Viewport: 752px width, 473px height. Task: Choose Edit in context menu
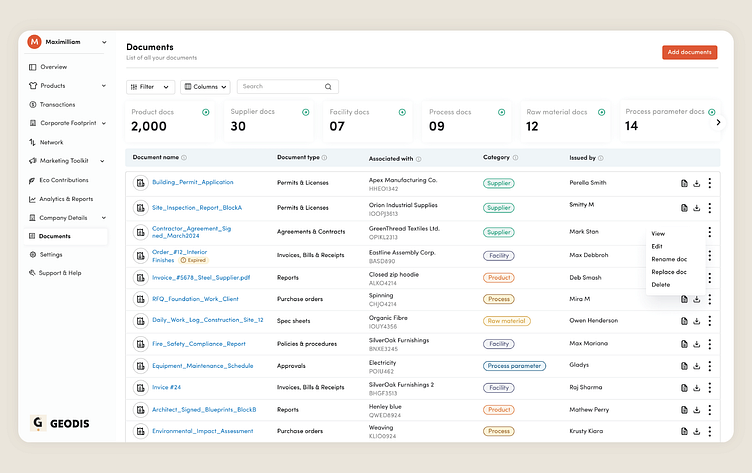click(657, 247)
